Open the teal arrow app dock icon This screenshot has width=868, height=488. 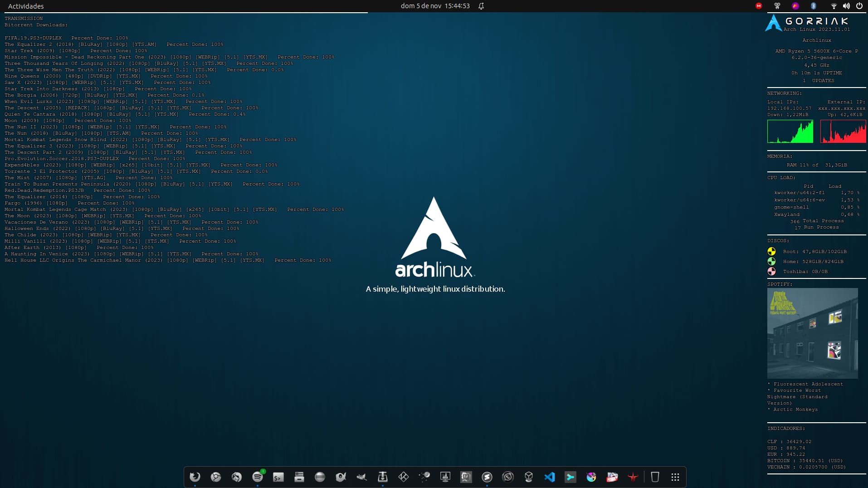pyautogui.click(x=571, y=477)
